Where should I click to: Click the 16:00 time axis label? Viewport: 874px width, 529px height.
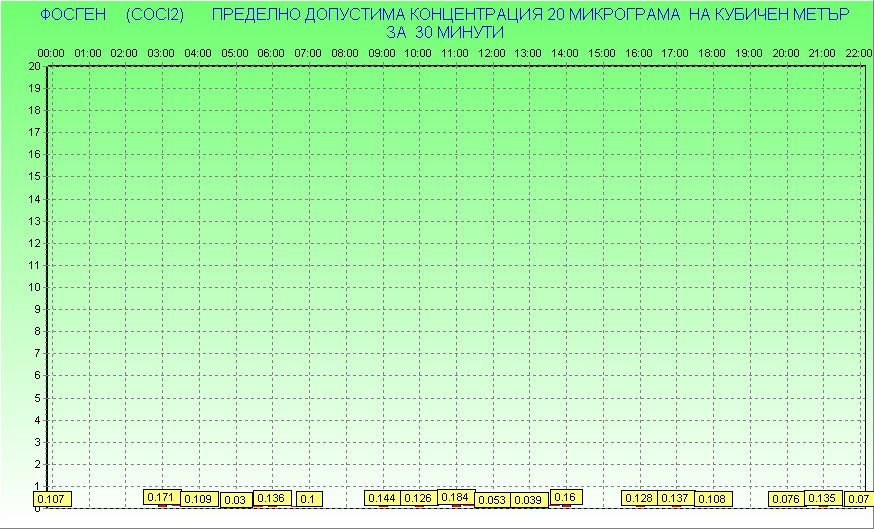pyautogui.click(x=638, y=54)
